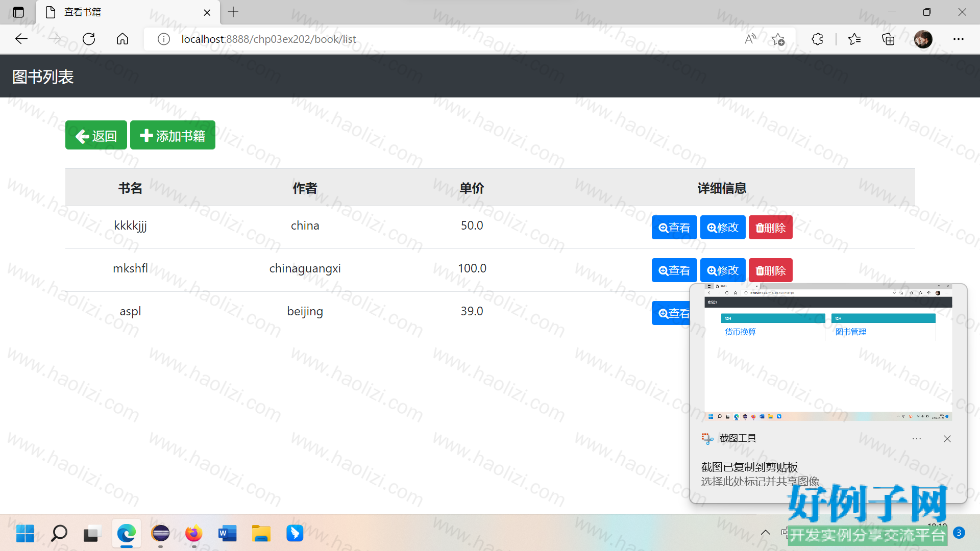Select the author cell china
The width and height of the screenshot is (980, 551).
pyautogui.click(x=305, y=226)
